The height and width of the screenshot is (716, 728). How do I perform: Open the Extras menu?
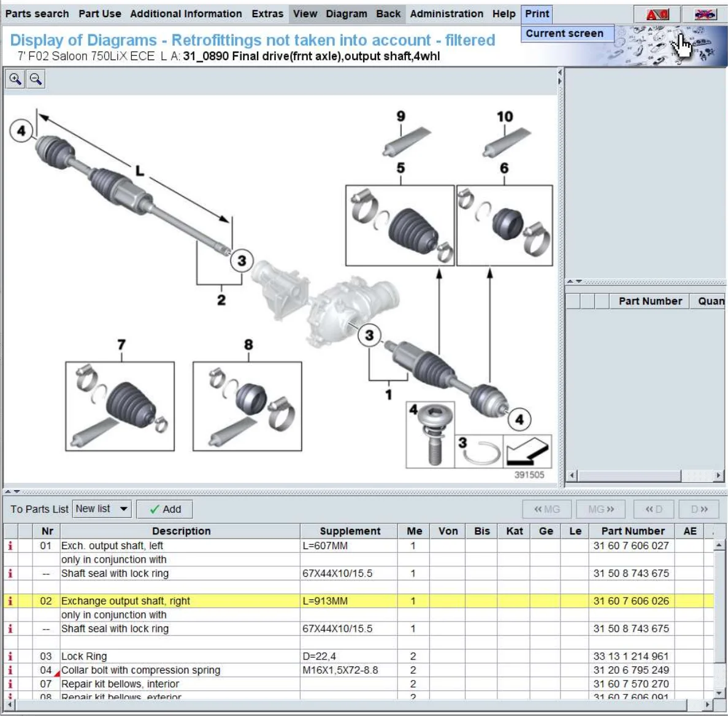click(x=267, y=14)
